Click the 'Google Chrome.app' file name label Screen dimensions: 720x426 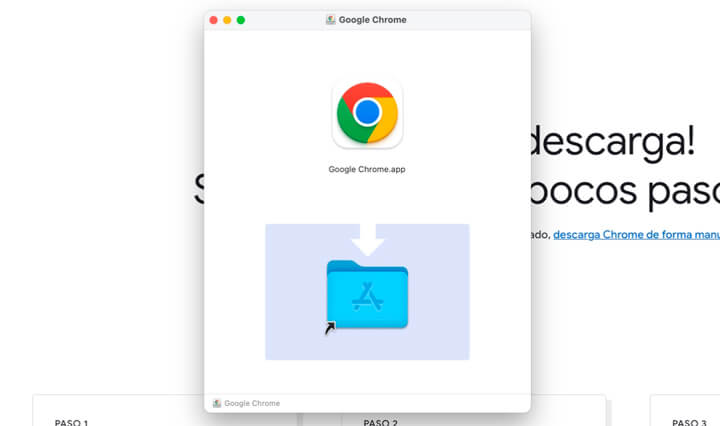click(367, 169)
